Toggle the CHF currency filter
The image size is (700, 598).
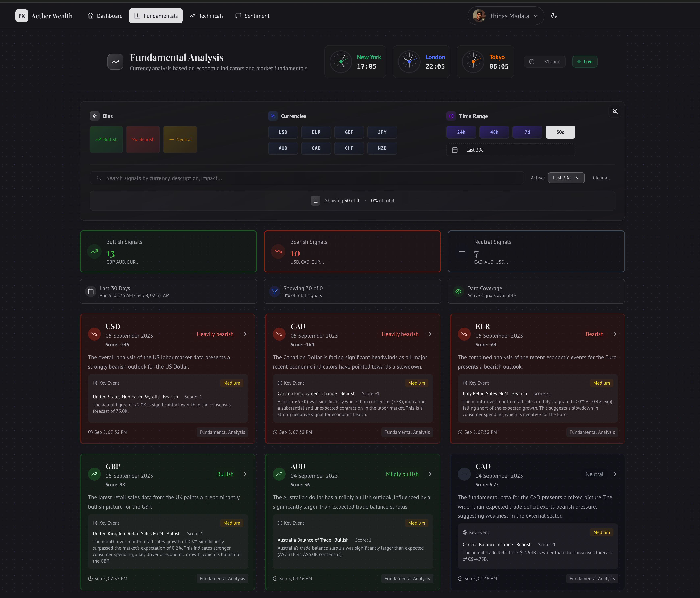pos(349,148)
